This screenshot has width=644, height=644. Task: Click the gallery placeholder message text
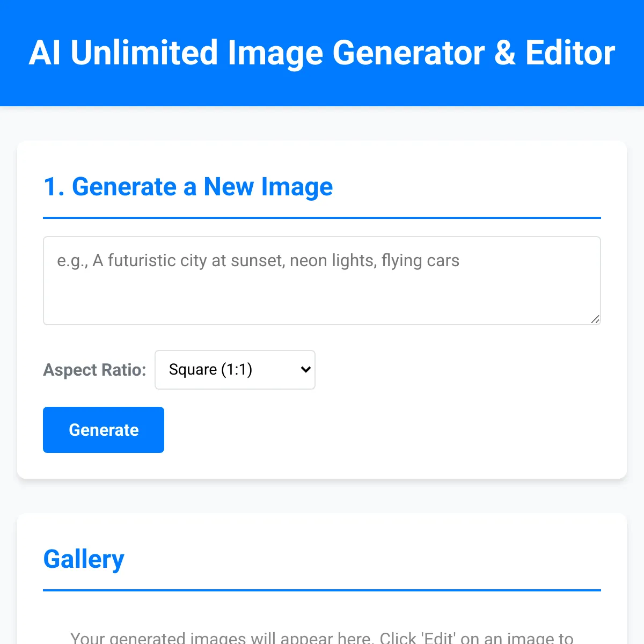(321, 638)
